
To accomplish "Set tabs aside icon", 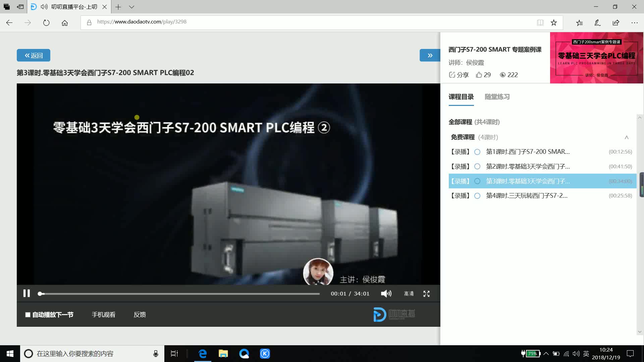I will (x=20, y=7).
